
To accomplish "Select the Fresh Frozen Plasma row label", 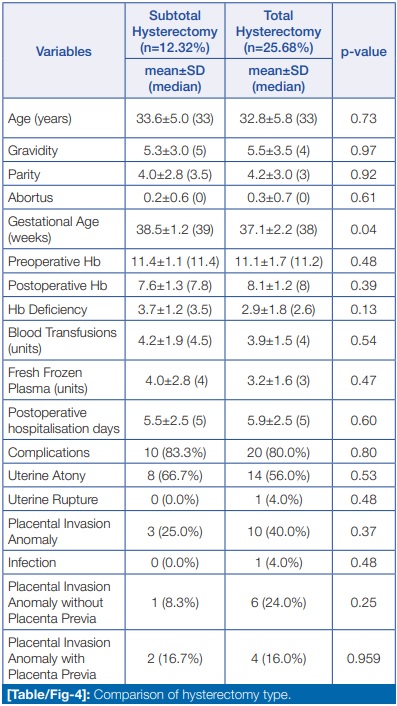I will click(x=48, y=380).
